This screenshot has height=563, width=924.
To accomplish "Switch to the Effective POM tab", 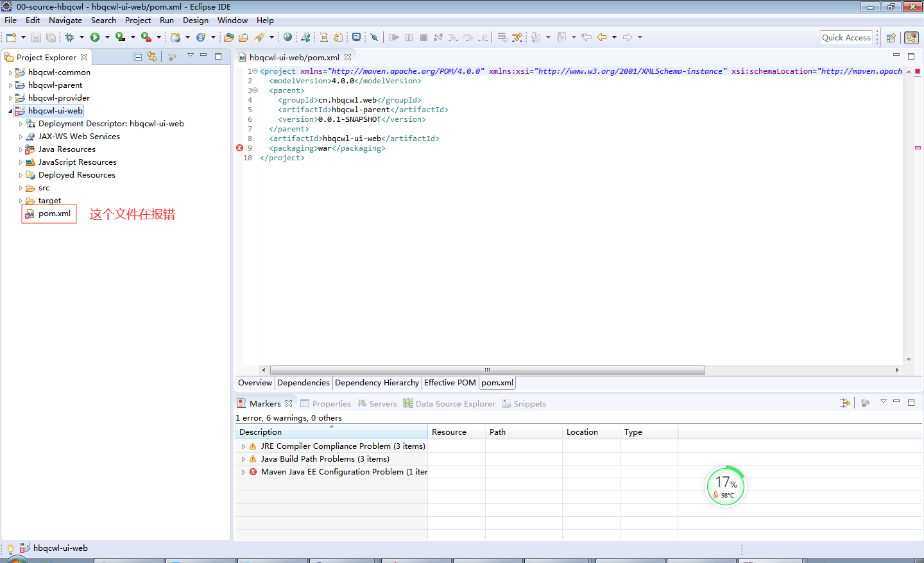I will tap(450, 383).
